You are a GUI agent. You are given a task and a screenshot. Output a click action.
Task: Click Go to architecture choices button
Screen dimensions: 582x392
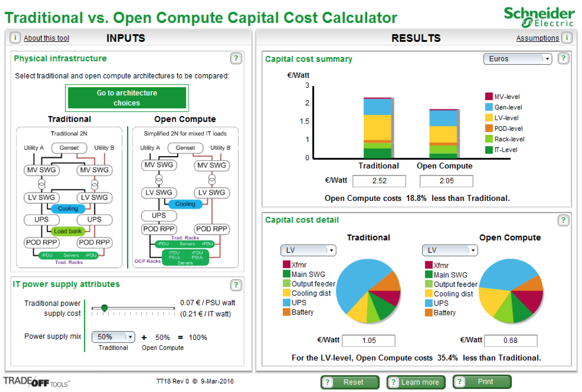(x=127, y=98)
